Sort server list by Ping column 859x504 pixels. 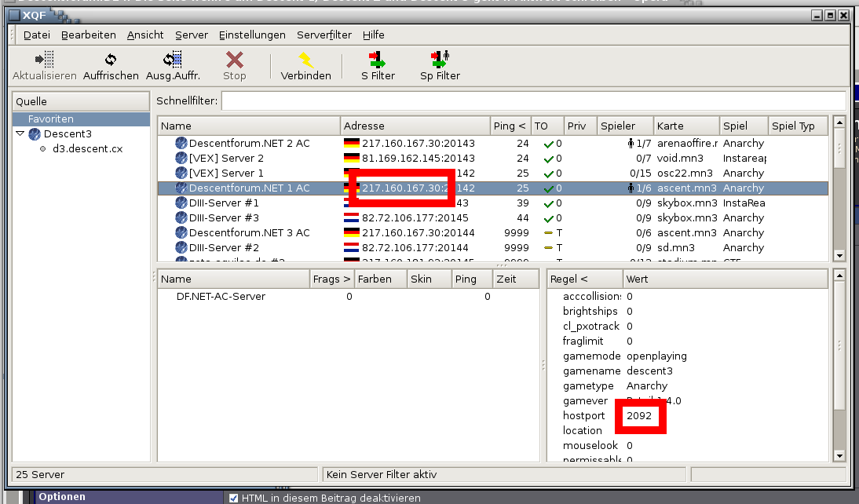[510, 126]
